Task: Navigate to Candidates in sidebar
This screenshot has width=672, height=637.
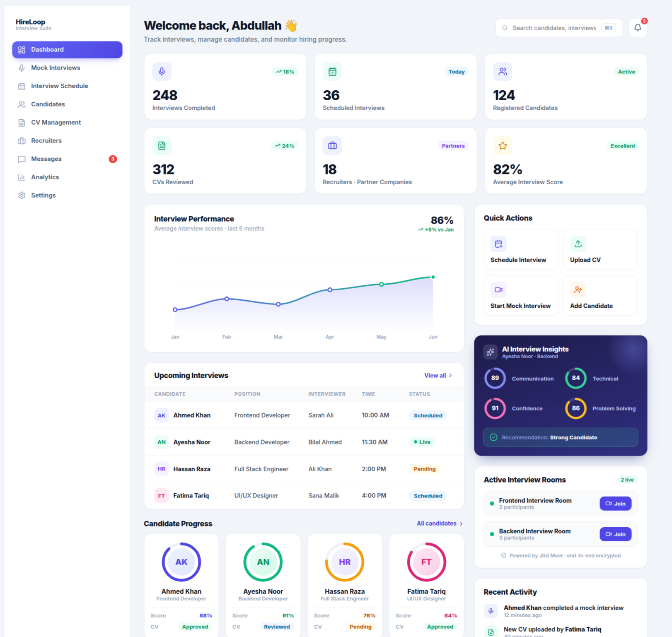Action: tap(67, 104)
